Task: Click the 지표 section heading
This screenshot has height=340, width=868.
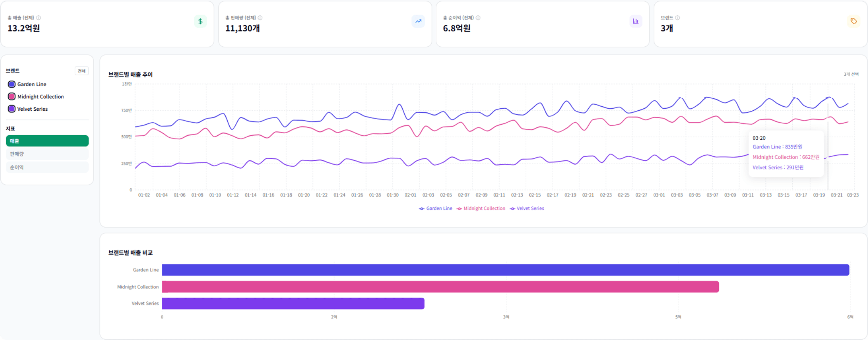Action: (x=10, y=128)
